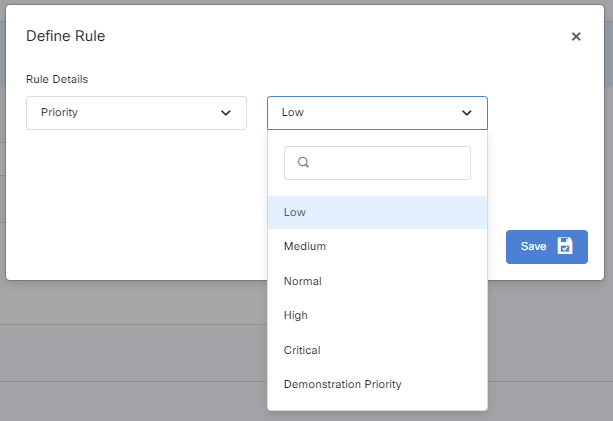The image size is (613, 421).
Task: Click the magnifier icon in the dropdown search
Action: (x=304, y=163)
